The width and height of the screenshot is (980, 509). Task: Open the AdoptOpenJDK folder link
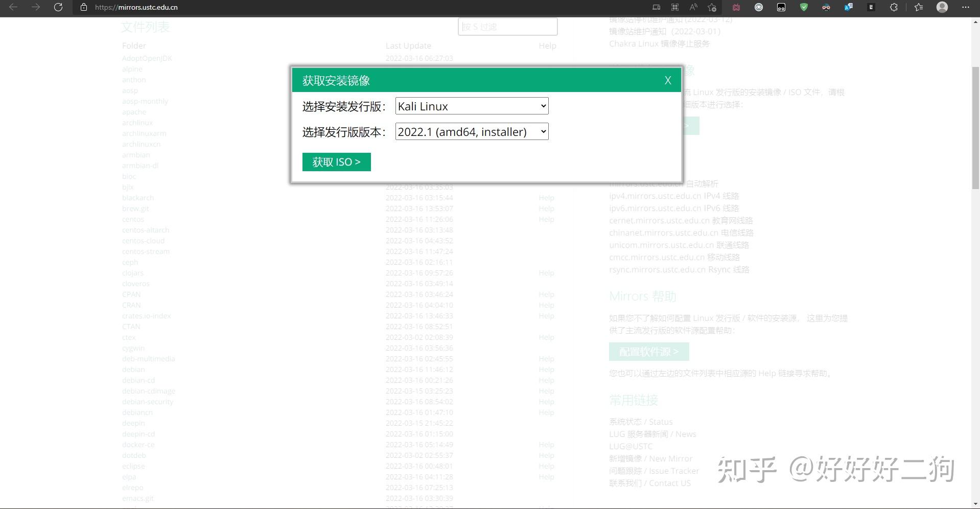(147, 58)
